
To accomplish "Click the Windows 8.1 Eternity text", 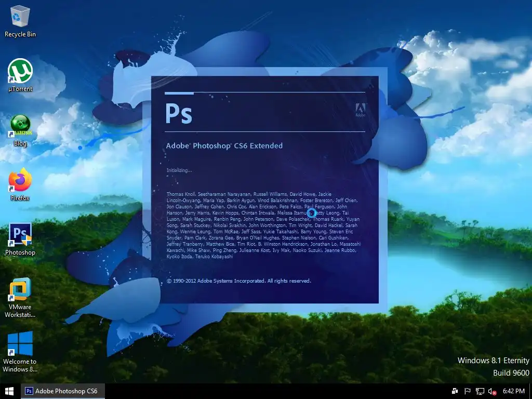I will click(494, 361).
